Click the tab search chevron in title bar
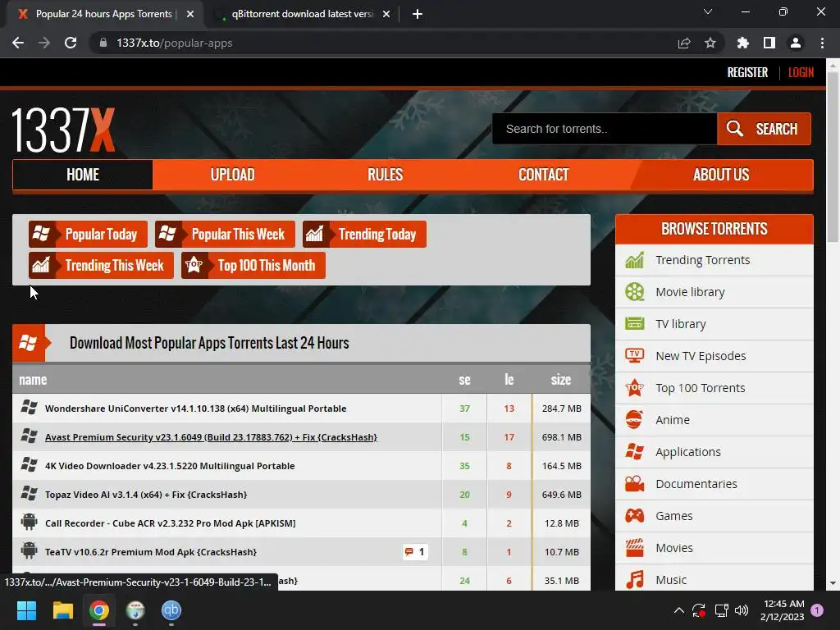The width and height of the screenshot is (840, 630). [708, 11]
